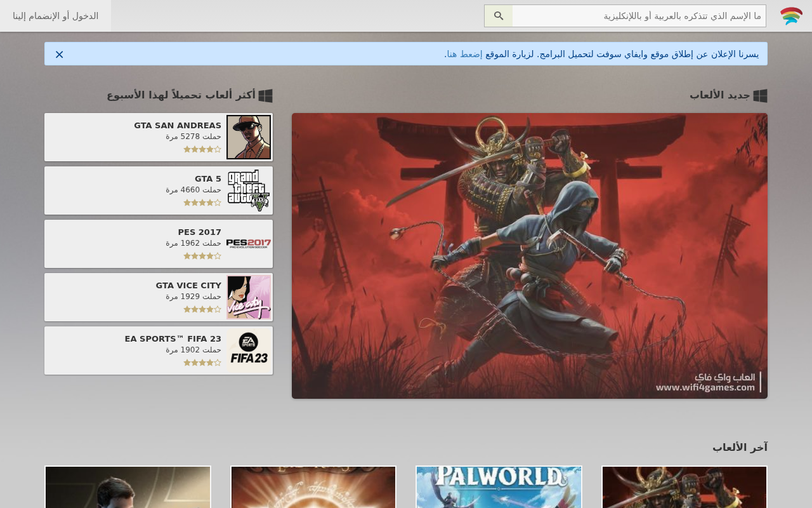Click the text حملت 4660 مرة
Image resolution: width=812 pixels, height=508 pixels.
coord(193,190)
